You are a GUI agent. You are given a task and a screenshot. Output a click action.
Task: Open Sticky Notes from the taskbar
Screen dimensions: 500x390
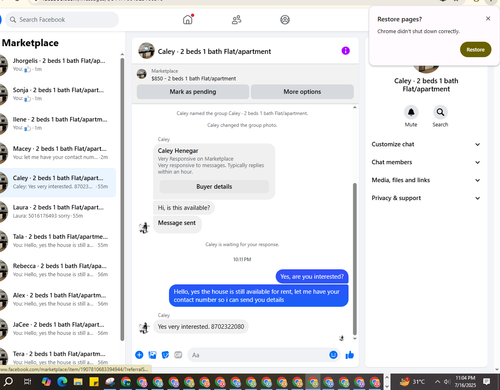[94, 381]
